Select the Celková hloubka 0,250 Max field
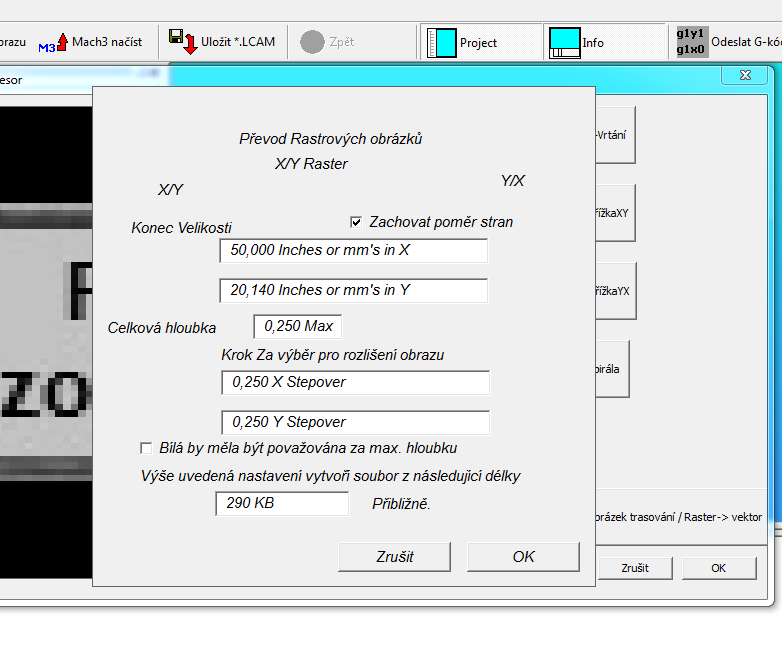The height and width of the screenshot is (657, 782). pyautogui.click(x=297, y=326)
